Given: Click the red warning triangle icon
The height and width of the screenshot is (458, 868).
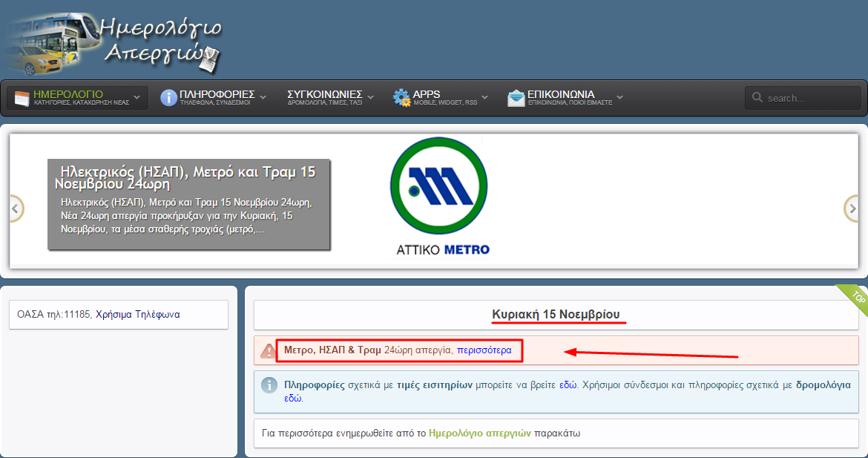Looking at the screenshot, I should click(x=269, y=350).
